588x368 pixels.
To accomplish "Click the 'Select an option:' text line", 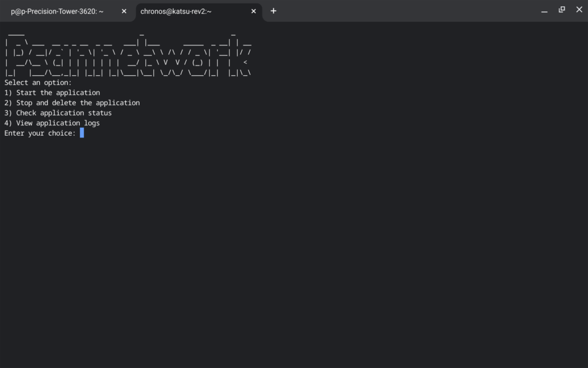I will pos(38,83).
